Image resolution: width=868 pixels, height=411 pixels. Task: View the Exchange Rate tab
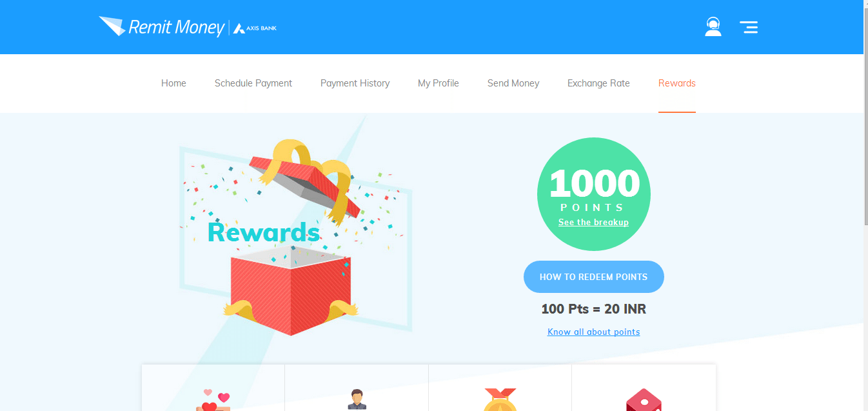click(x=598, y=83)
